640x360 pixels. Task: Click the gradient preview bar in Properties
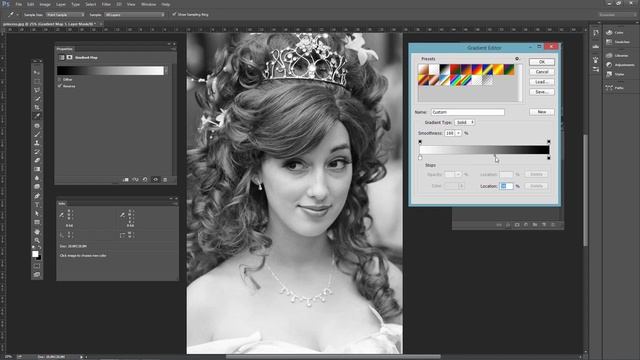tap(110, 71)
